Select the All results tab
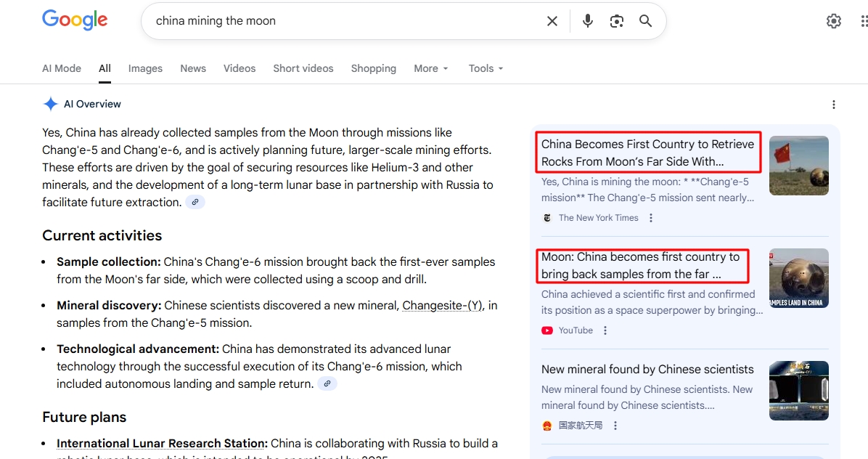The height and width of the screenshot is (459, 868). tap(105, 69)
